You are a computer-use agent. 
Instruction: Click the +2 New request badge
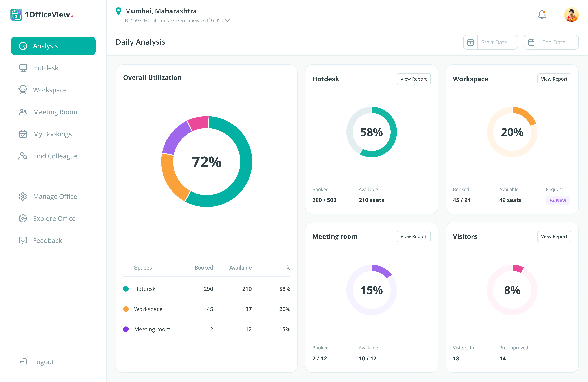click(558, 200)
